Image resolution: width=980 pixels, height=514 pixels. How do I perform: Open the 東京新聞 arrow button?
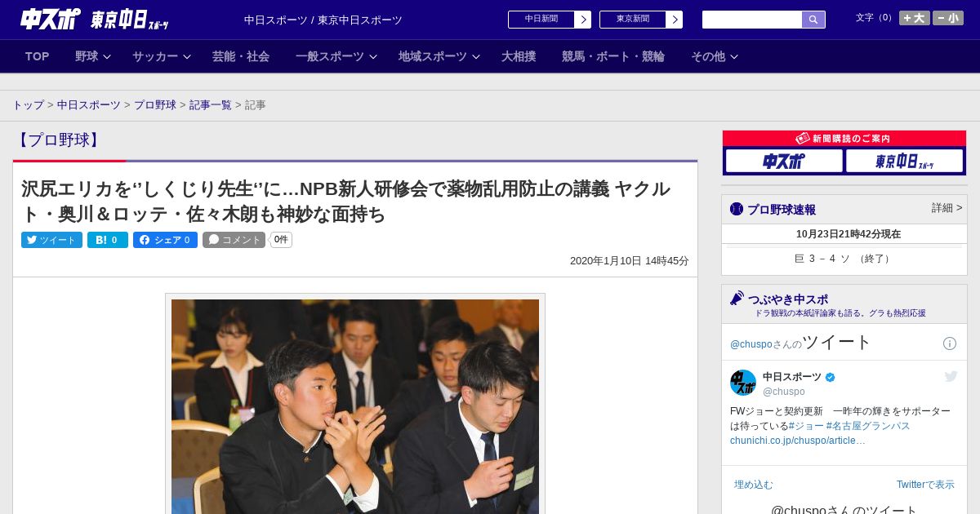coord(674,20)
